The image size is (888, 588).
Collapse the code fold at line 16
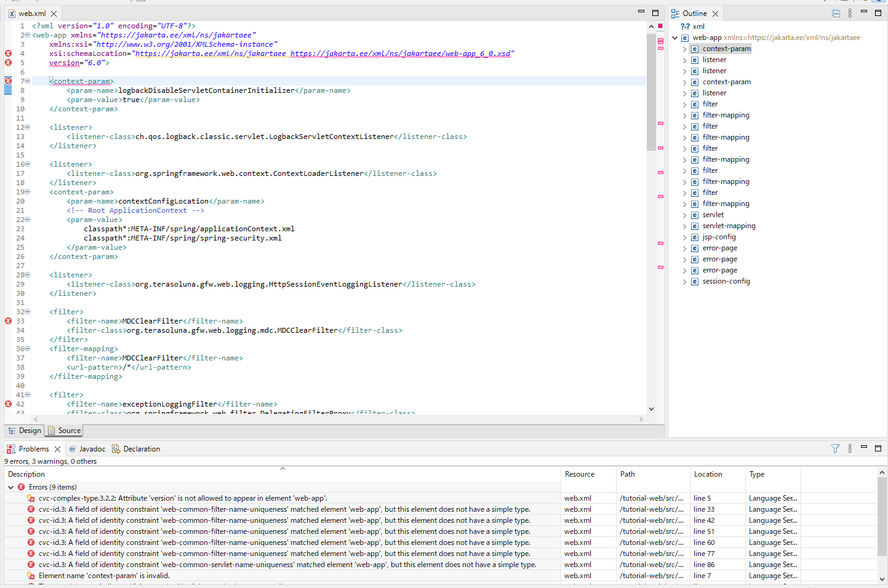[27, 164]
